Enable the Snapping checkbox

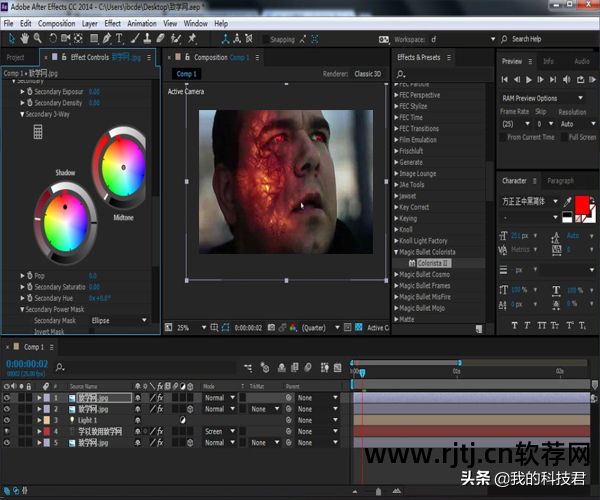263,40
